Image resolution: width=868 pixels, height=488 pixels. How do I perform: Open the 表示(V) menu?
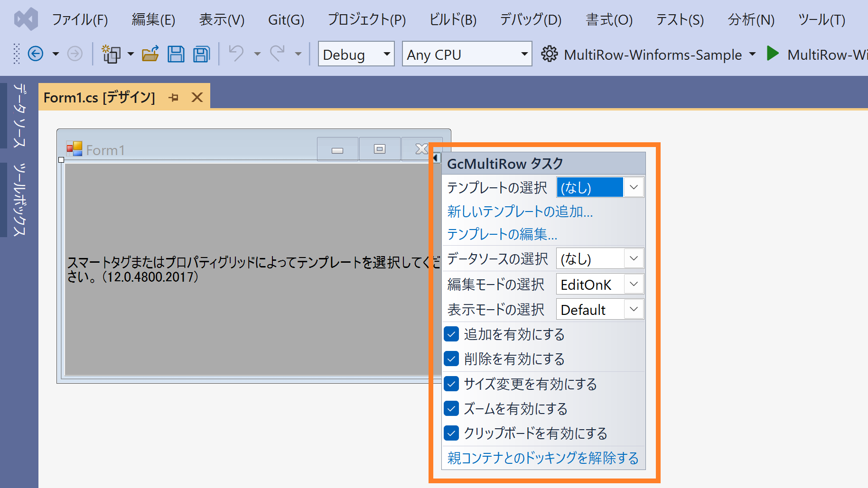222,20
